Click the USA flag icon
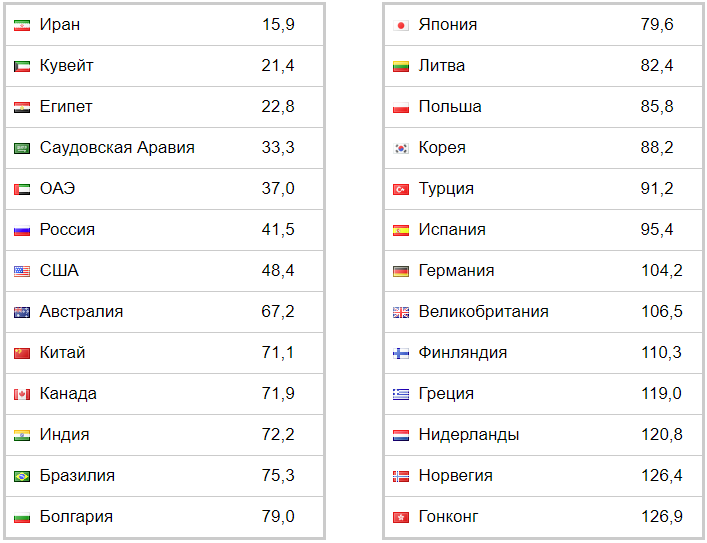This screenshot has height=543, width=707. click(x=22, y=271)
